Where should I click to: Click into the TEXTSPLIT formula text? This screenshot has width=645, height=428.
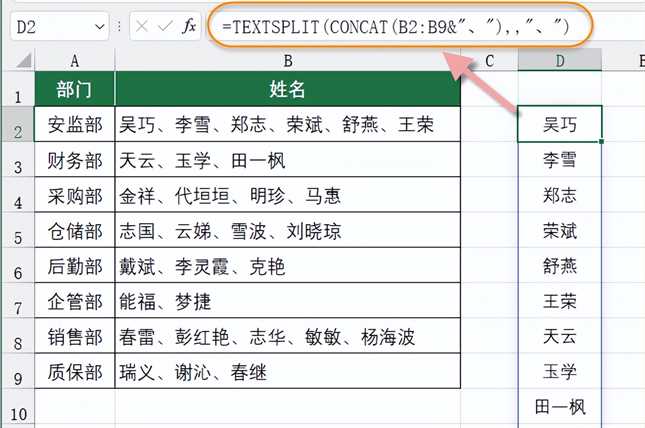pos(390,27)
